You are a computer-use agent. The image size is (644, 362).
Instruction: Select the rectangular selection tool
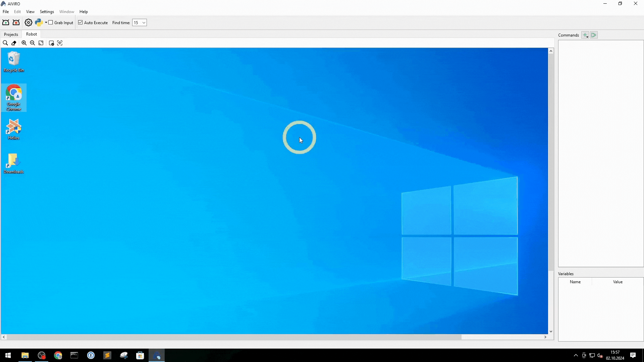[x=41, y=43]
